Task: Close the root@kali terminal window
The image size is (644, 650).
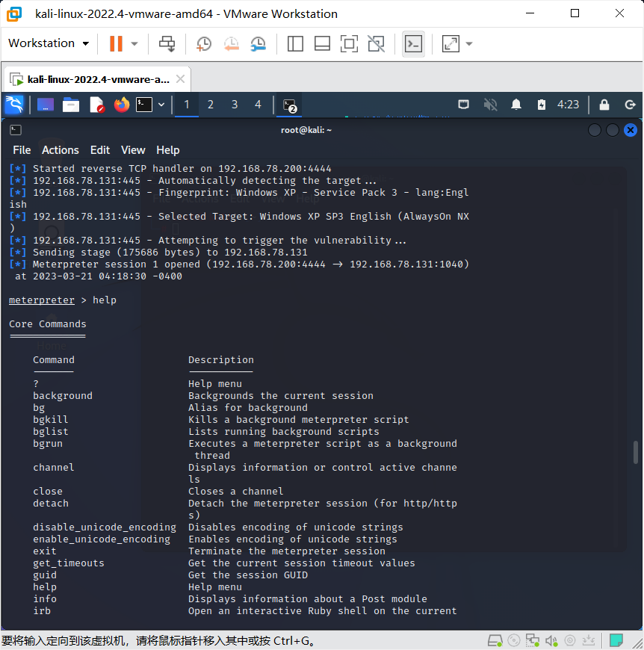Action: coord(631,130)
